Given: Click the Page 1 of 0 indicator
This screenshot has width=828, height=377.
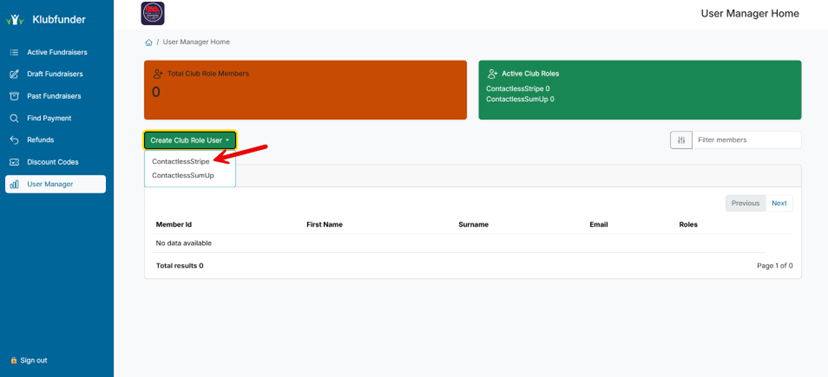Looking at the screenshot, I should point(775,266).
